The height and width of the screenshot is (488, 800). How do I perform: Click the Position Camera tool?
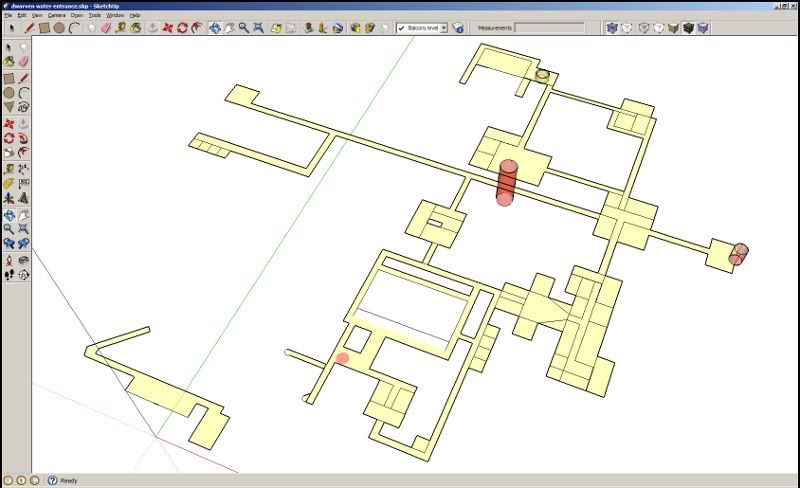(x=9, y=259)
